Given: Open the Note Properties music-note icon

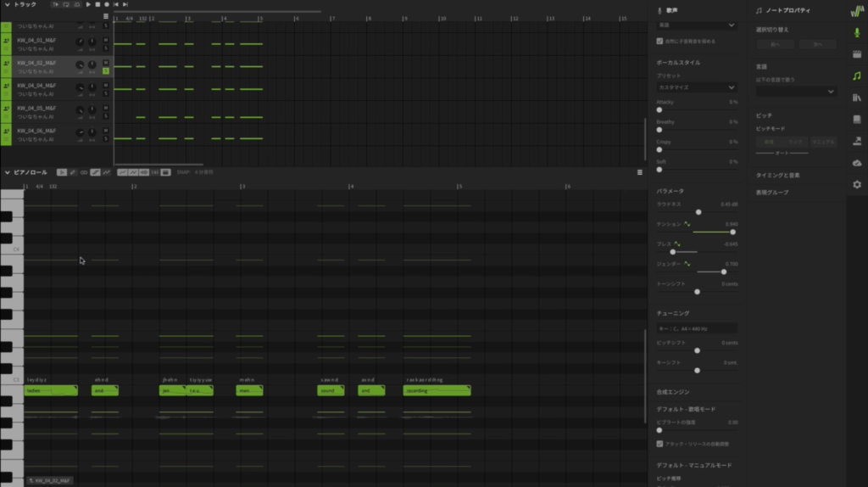Looking at the screenshot, I should click(x=856, y=76).
